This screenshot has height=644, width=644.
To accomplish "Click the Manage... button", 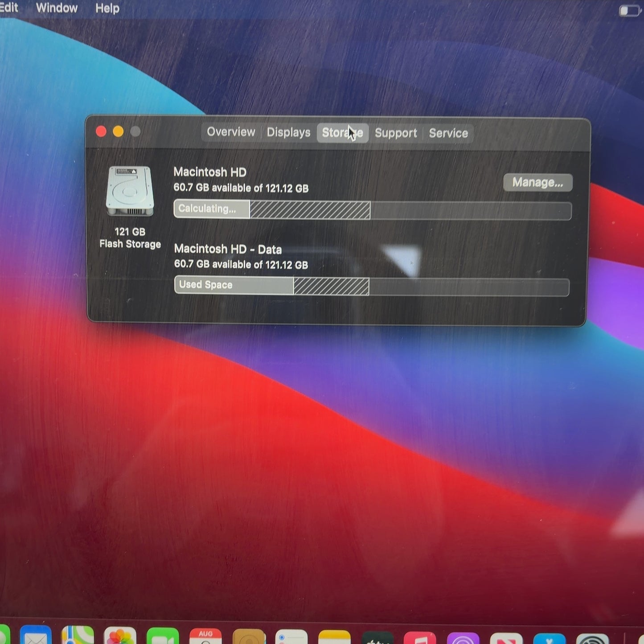I will coord(537,183).
